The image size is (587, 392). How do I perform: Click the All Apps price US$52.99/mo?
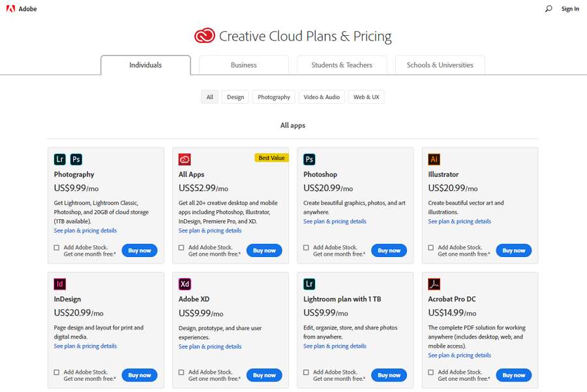203,188
